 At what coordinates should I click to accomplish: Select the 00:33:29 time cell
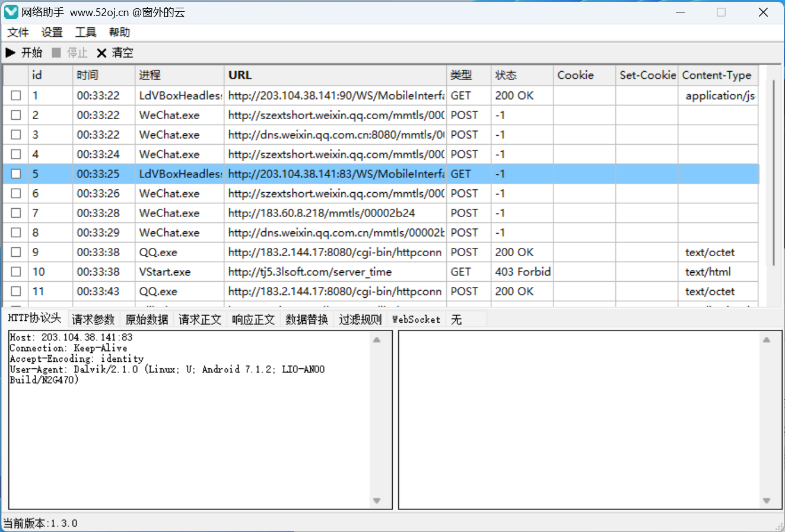(104, 232)
